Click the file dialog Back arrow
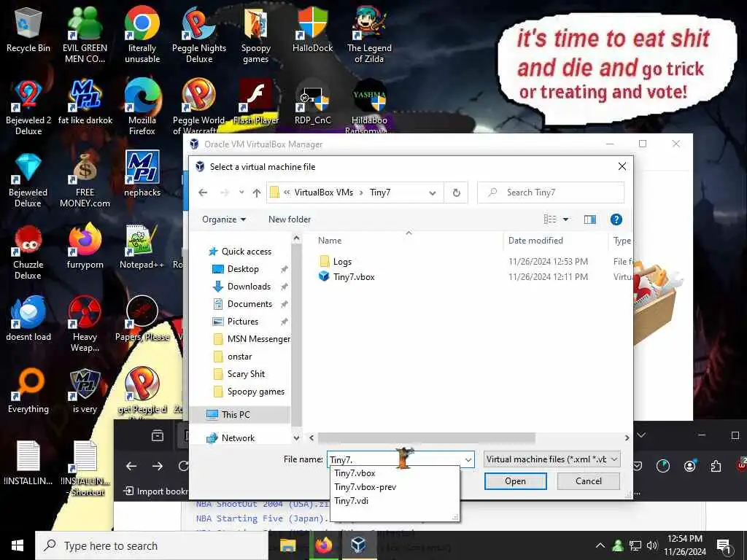This screenshot has width=747, height=560. pyautogui.click(x=203, y=192)
